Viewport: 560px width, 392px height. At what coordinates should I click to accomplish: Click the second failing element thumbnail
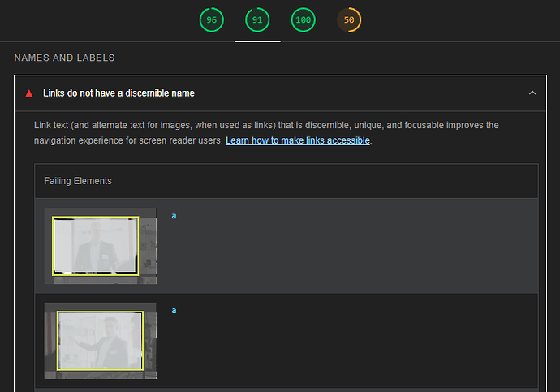coord(101,341)
